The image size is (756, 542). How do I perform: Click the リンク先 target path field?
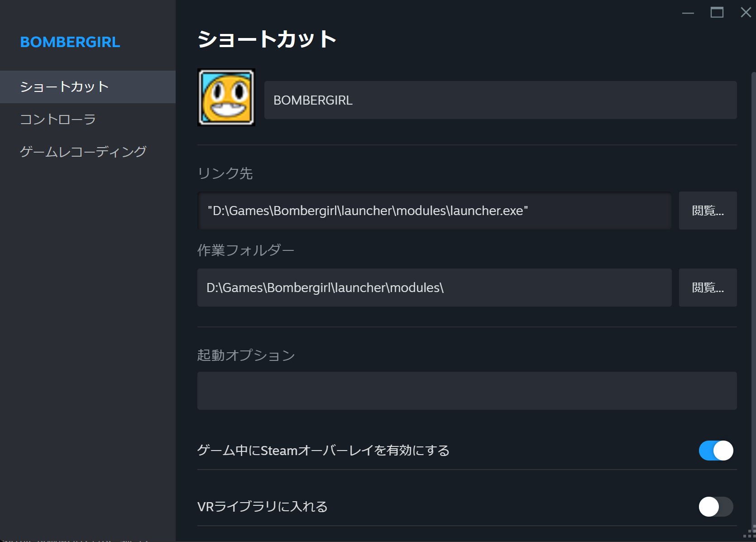click(x=435, y=211)
